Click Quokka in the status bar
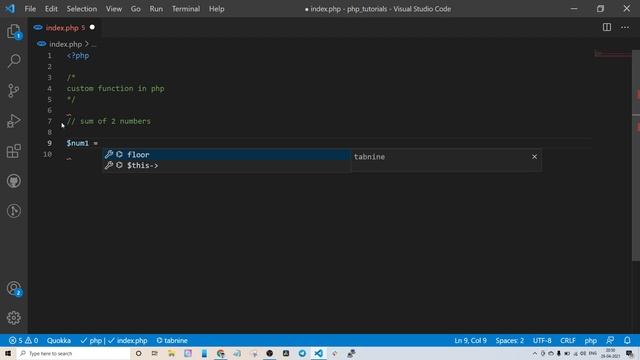640x360 pixels. pyautogui.click(x=59, y=340)
